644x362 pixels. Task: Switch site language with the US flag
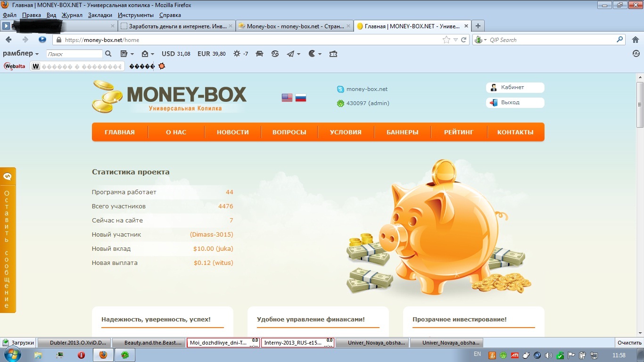[287, 98]
